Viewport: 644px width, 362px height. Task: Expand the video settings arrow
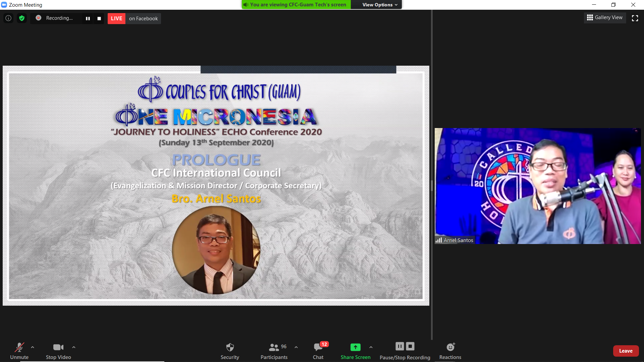[x=74, y=347]
